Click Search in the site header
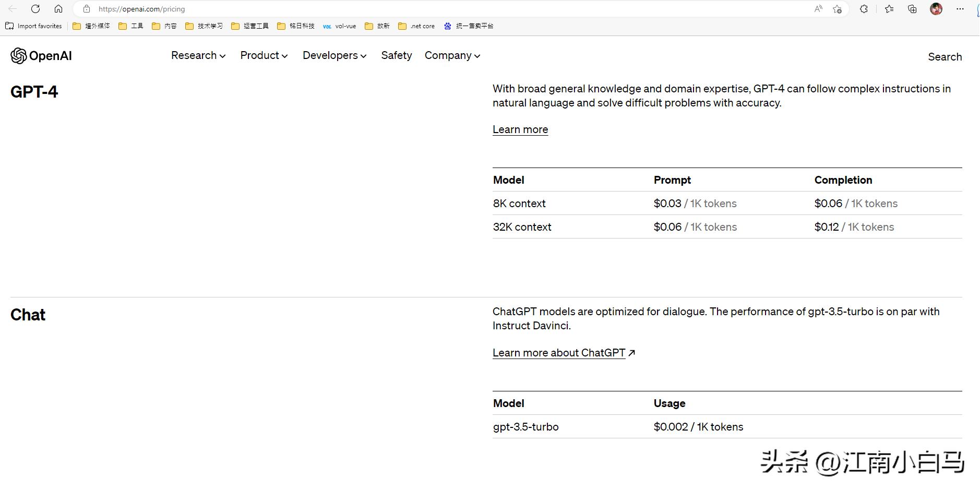 coord(945,57)
